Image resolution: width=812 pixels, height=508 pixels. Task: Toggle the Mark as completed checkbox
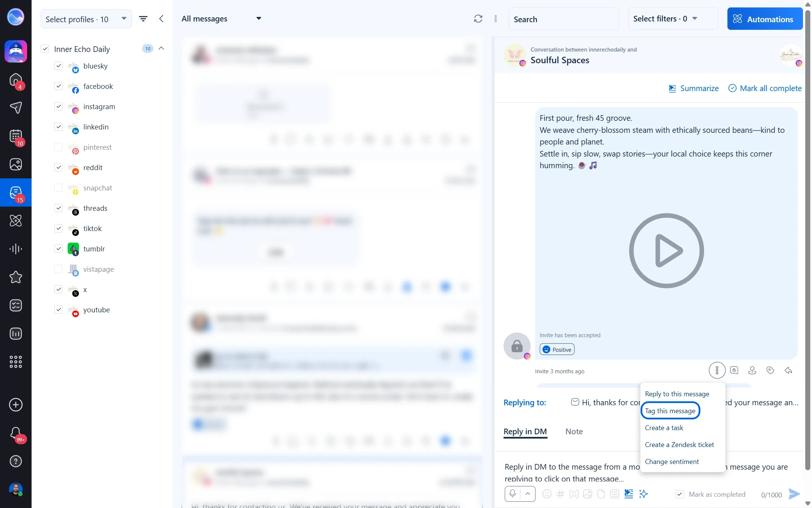coord(680,494)
